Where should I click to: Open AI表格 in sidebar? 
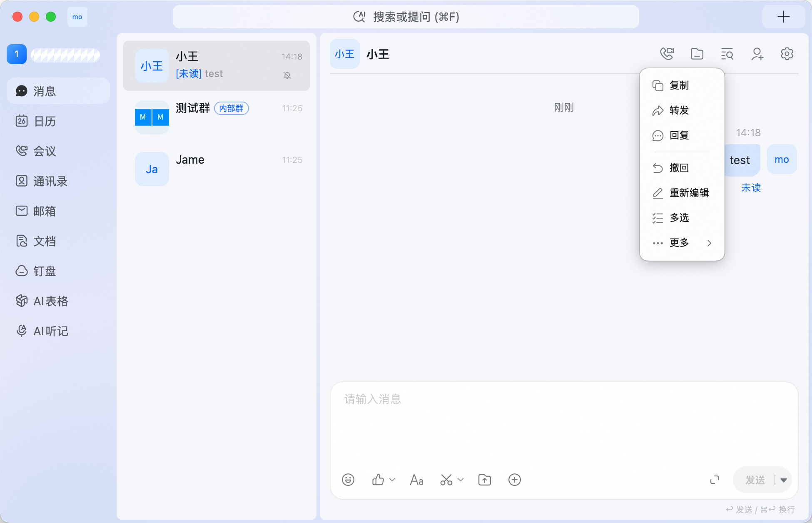(58, 301)
